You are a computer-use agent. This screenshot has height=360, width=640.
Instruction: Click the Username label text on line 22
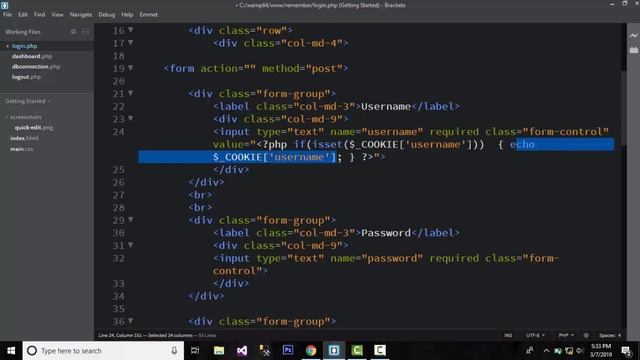(x=386, y=106)
